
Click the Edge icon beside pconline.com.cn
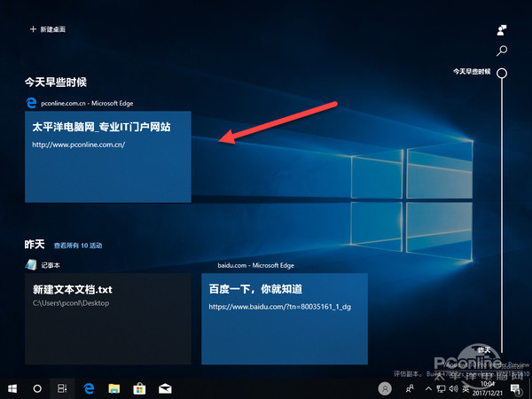[31, 103]
